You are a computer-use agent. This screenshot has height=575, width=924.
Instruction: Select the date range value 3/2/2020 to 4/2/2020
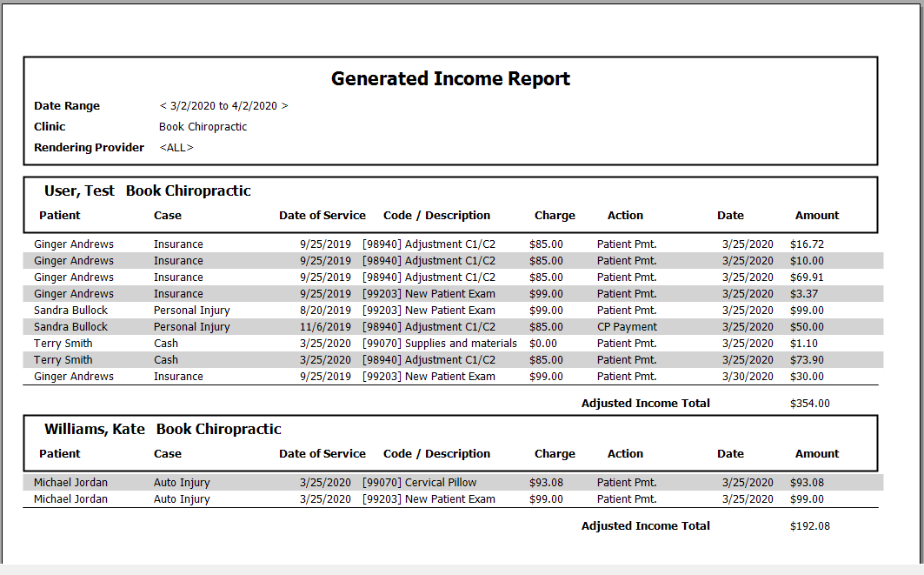point(223,106)
